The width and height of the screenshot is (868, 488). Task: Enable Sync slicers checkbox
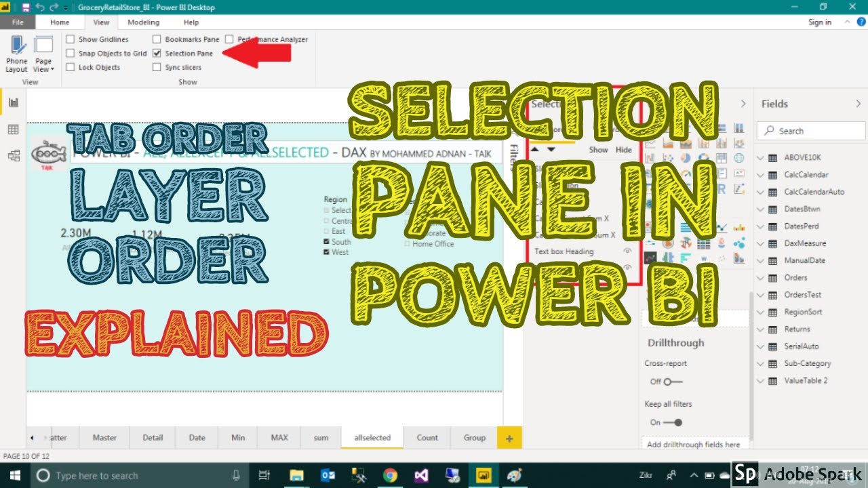tap(157, 67)
